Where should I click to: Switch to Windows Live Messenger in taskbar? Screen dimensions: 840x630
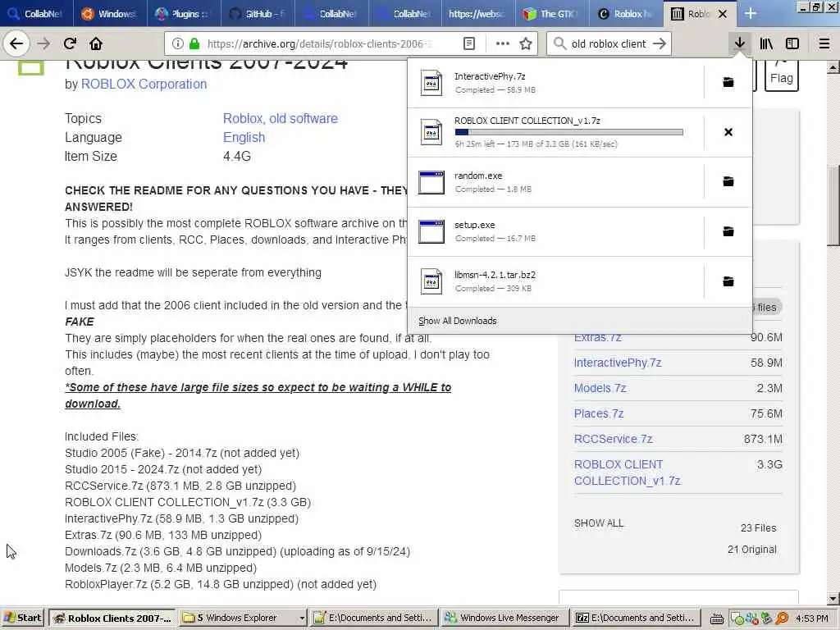pos(504,618)
